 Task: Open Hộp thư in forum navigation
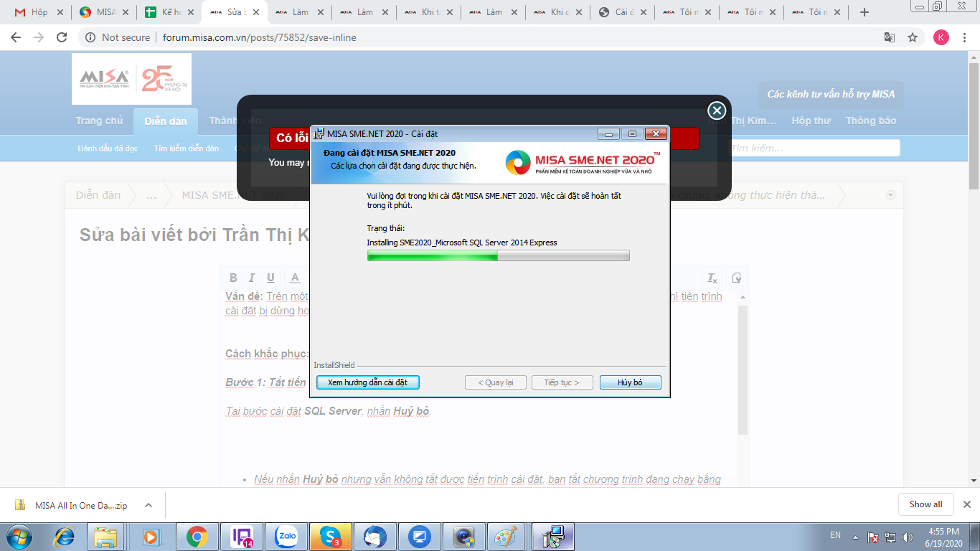pyautogui.click(x=811, y=121)
